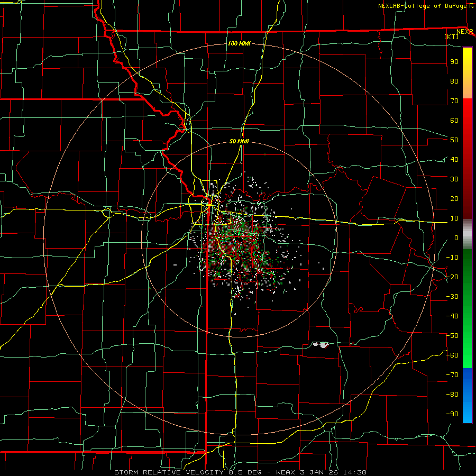
Task: Click the 20 value on velocity scale
Action: tap(454, 198)
